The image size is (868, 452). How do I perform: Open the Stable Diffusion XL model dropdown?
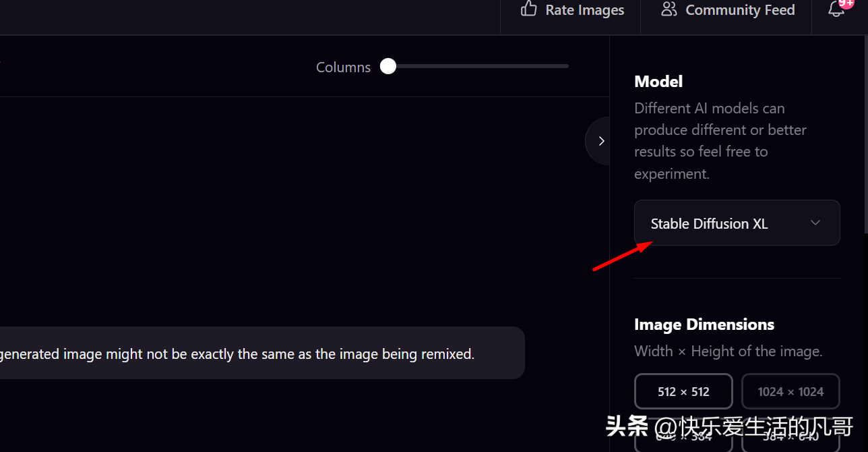[737, 223]
